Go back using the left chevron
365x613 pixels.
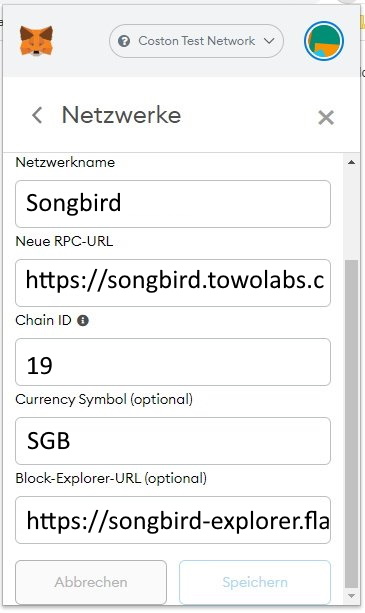click(x=37, y=115)
